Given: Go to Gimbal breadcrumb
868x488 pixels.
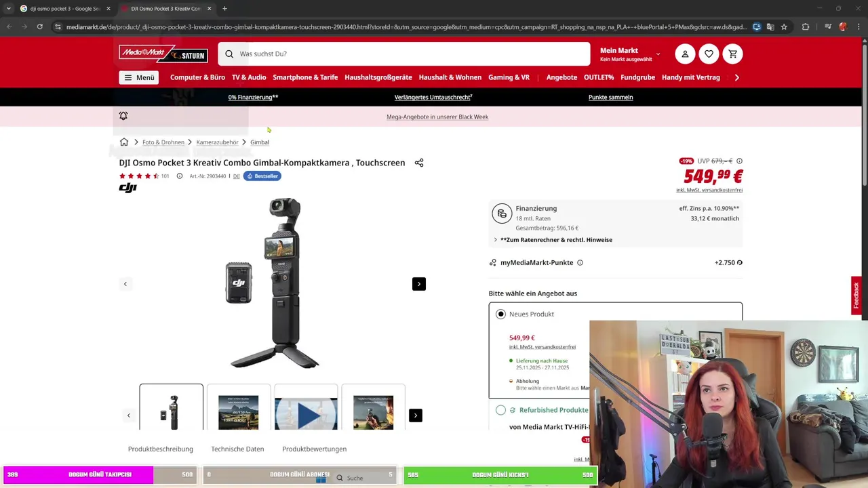Looking at the screenshot, I should [260, 142].
